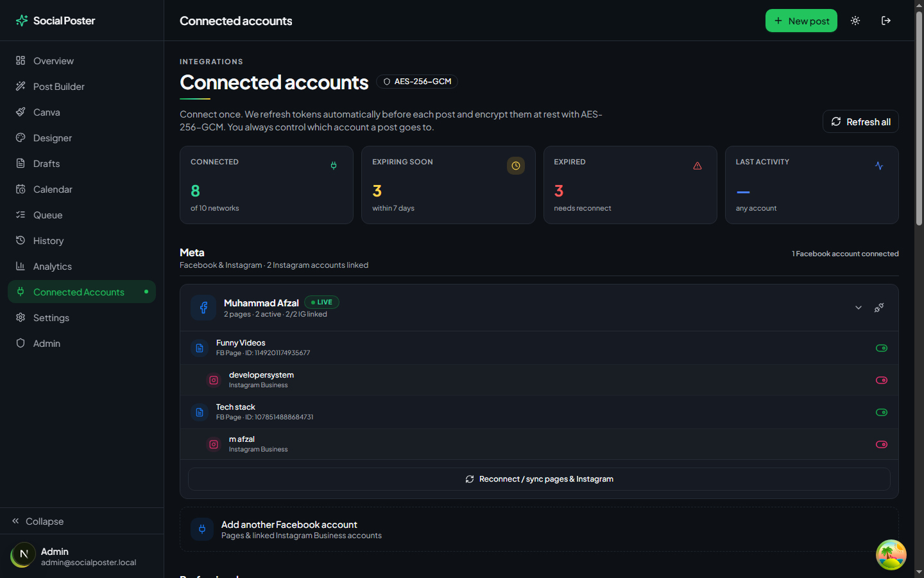Open the Overview page
Viewport: 924px width, 578px height.
pyautogui.click(x=81, y=61)
